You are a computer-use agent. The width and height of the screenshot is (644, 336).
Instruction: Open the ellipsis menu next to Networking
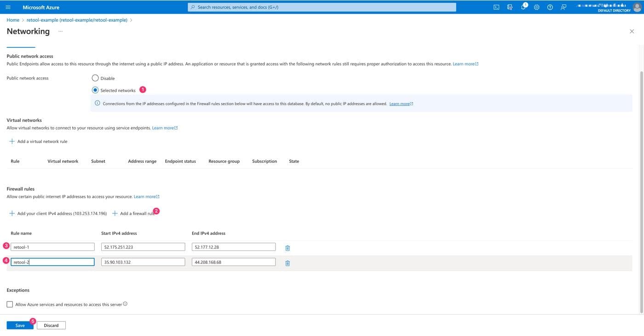click(60, 31)
